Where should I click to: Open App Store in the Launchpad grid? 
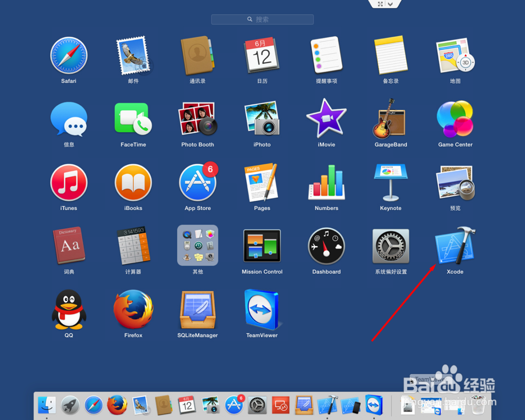coord(197,183)
